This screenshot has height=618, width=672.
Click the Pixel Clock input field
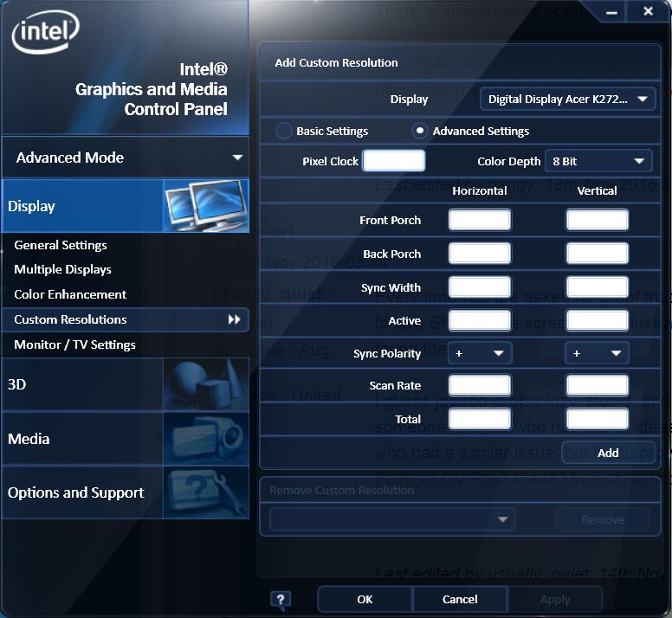[394, 161]
